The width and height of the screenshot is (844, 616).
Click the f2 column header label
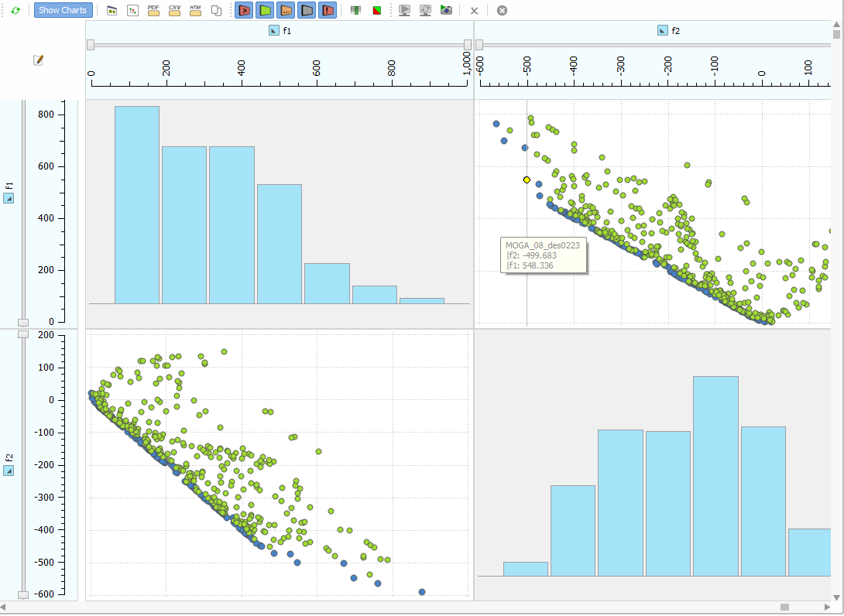tap(675, 31)
